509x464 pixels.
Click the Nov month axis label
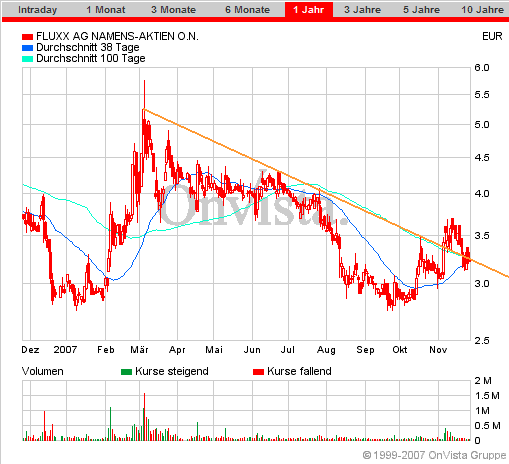click(x=438, y=350)
